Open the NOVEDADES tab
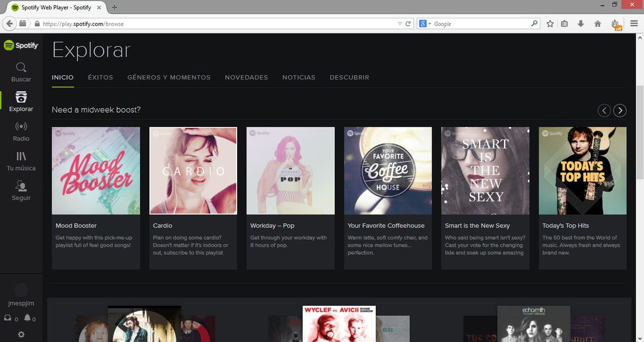Image resolution: width=644 pixels, height=342 pixels. 246,77
